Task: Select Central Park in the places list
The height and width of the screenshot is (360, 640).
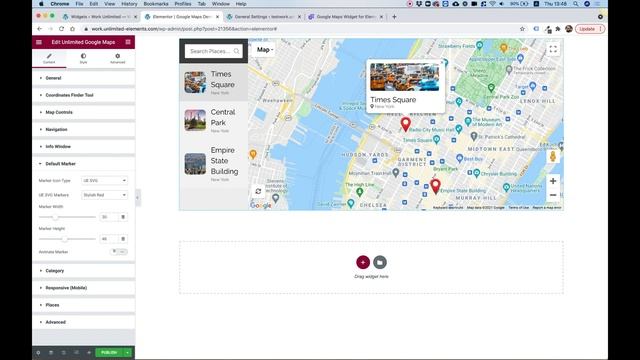Action: 213,120
